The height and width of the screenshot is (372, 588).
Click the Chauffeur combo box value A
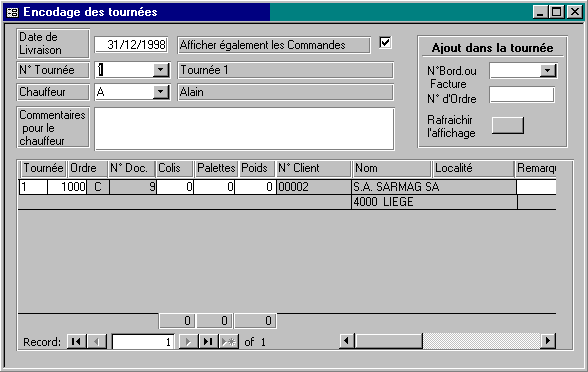(x=124, y=92)
